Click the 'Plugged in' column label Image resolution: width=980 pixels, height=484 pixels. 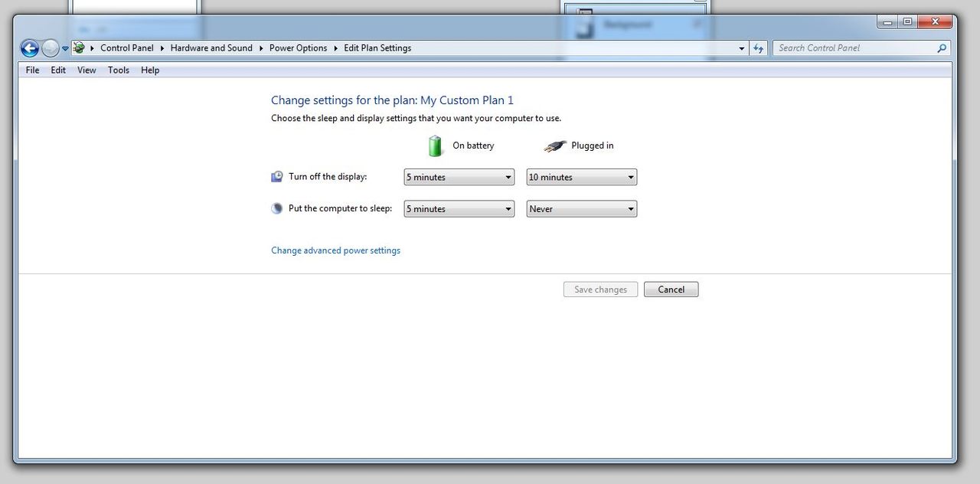pyautogui.click(x=592, y=146)
